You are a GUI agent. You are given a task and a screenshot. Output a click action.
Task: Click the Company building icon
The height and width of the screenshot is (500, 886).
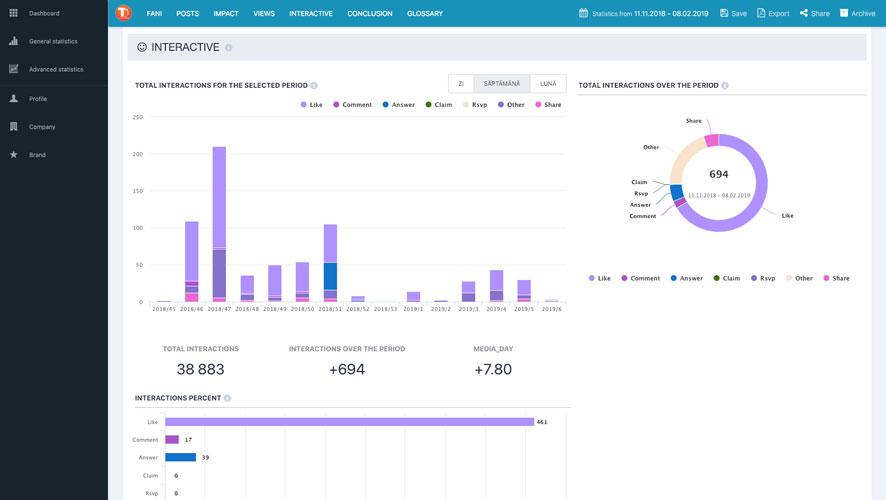tap(13, 127)
